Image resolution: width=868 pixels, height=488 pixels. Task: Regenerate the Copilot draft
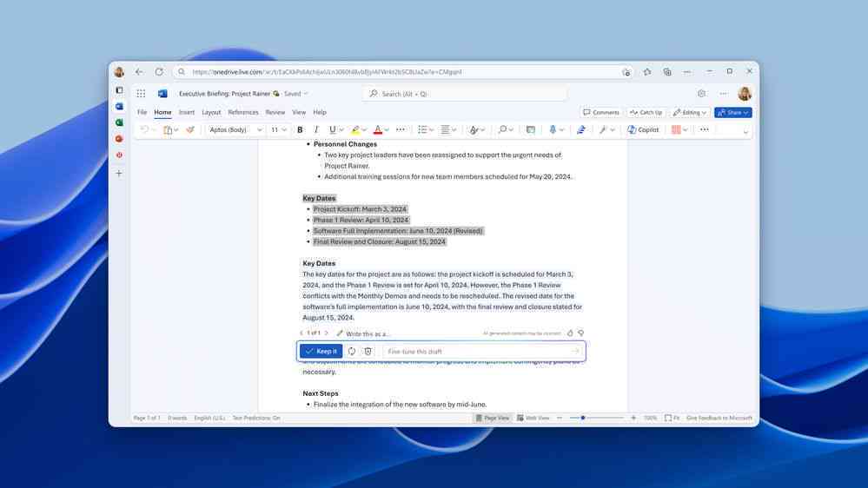(x=352, y=352)
